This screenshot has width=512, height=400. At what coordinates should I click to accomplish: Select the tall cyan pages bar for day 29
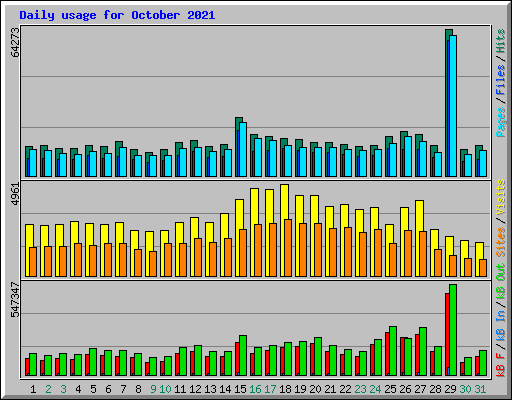pos(453,106)
